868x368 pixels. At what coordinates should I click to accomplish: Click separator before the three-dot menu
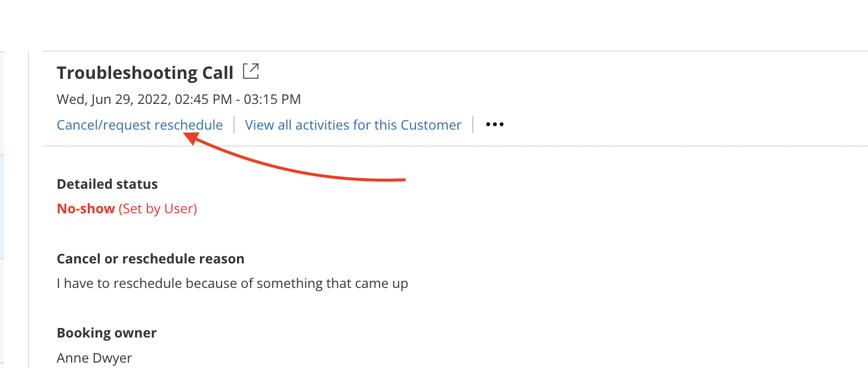[x=473, y=125]
